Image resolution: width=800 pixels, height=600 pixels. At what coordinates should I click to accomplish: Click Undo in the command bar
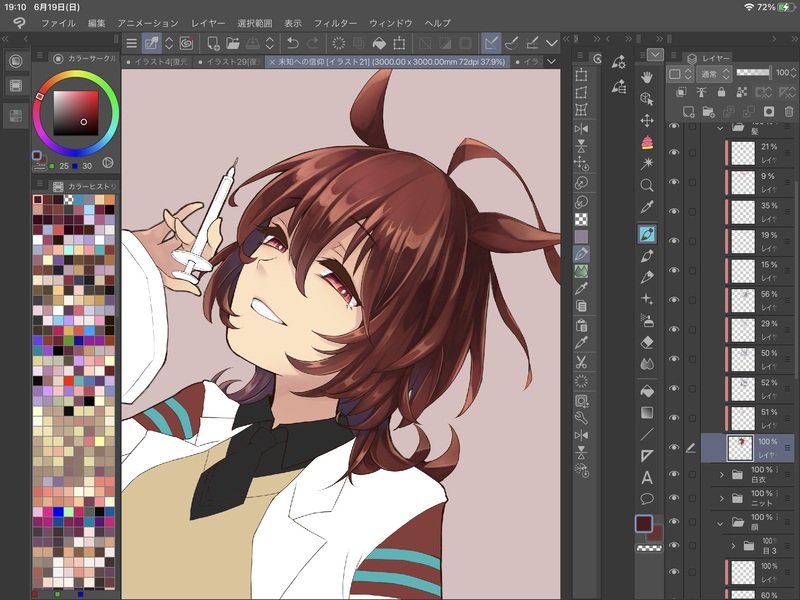pos(293,43)
